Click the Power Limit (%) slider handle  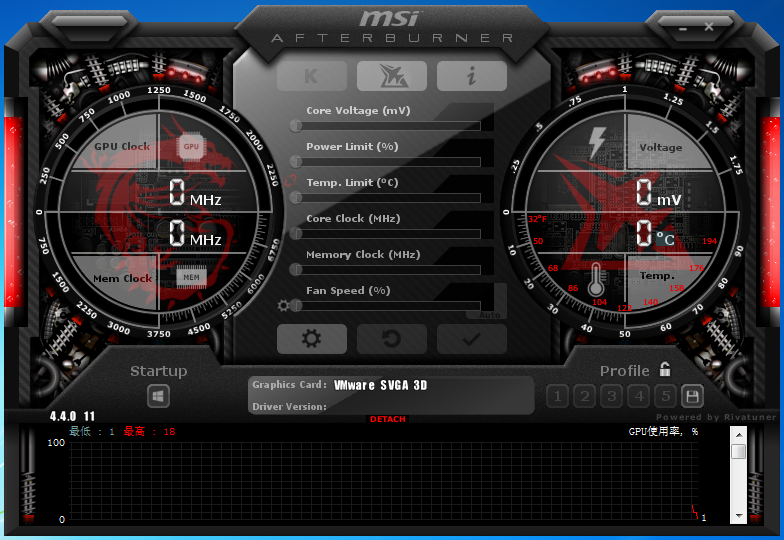point(296,162)
